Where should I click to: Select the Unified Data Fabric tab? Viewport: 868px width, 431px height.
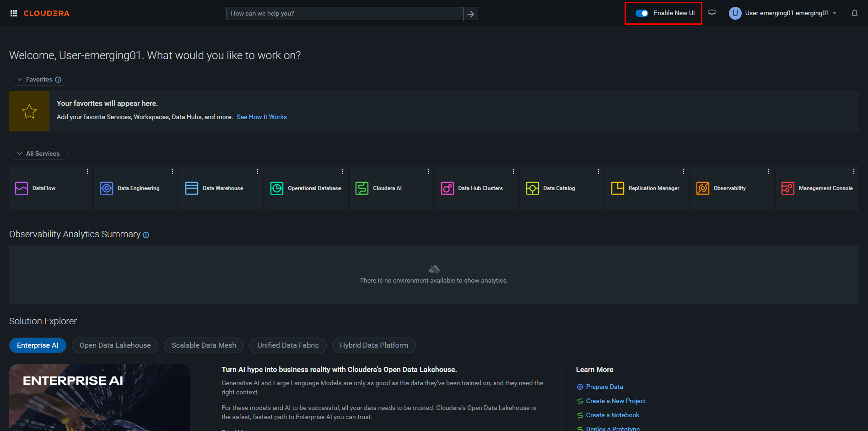pyautogui.click(x=288, y=345)
